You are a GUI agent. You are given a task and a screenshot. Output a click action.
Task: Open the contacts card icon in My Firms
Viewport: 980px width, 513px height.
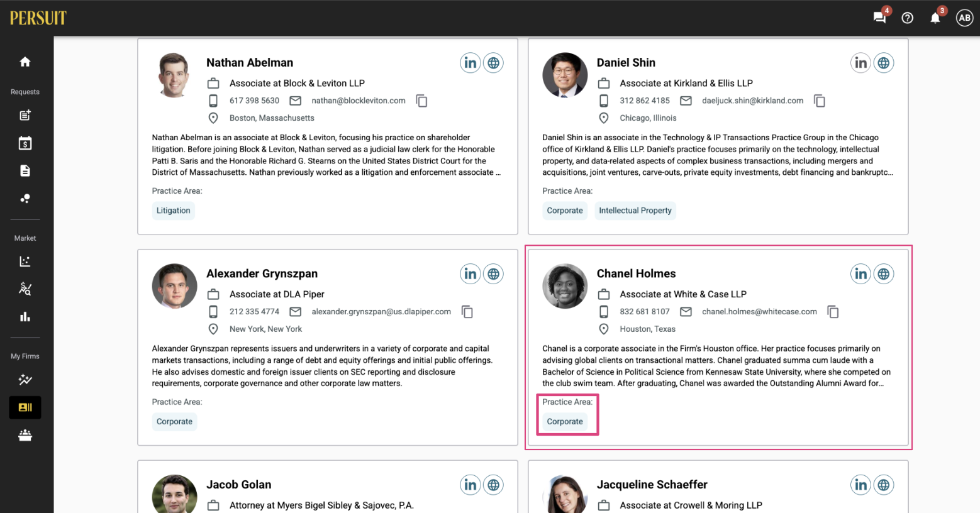coord(25,407)
